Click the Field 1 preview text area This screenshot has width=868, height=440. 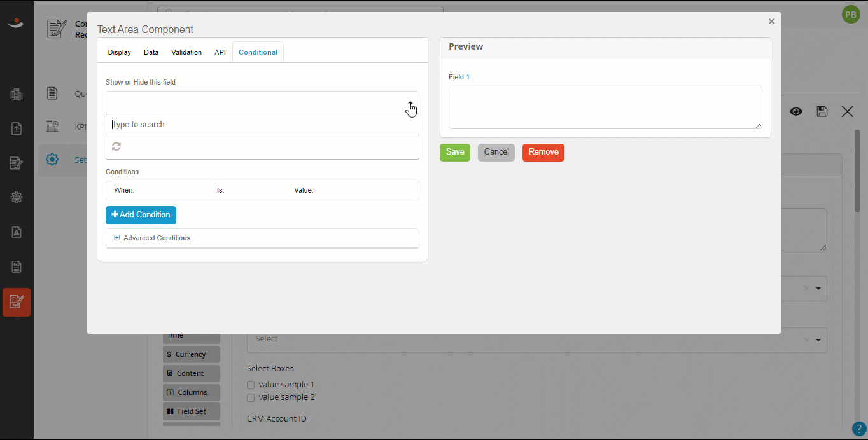[x=605, y=107]
